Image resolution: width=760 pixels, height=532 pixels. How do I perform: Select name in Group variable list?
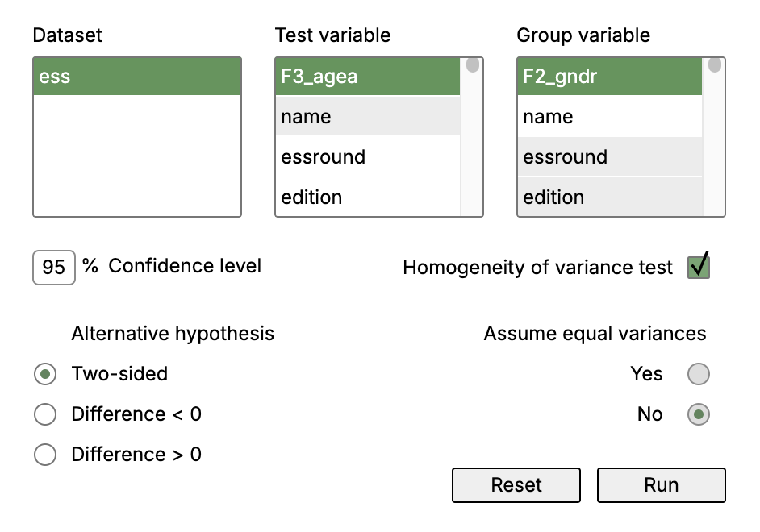click(x=609, y=116)
